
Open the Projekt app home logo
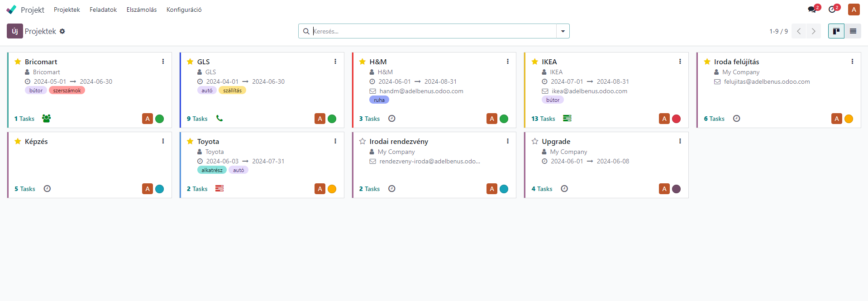tap(11, 10)
